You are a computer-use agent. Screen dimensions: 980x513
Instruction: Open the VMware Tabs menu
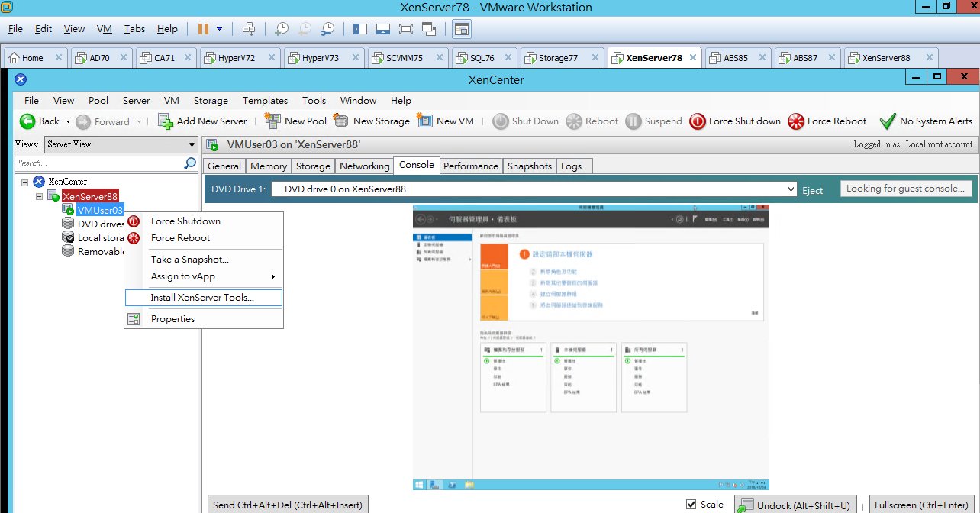pos(134,29)
